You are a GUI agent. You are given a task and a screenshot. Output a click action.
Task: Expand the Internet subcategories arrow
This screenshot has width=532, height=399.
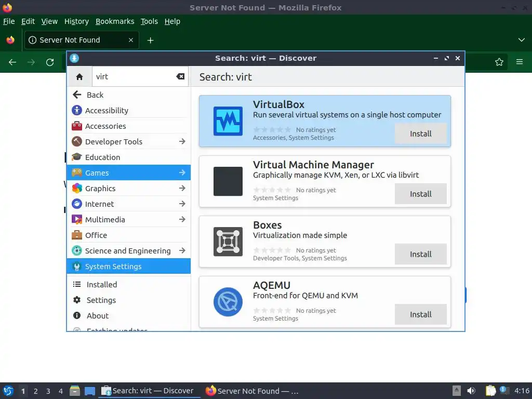coord(182,204)
